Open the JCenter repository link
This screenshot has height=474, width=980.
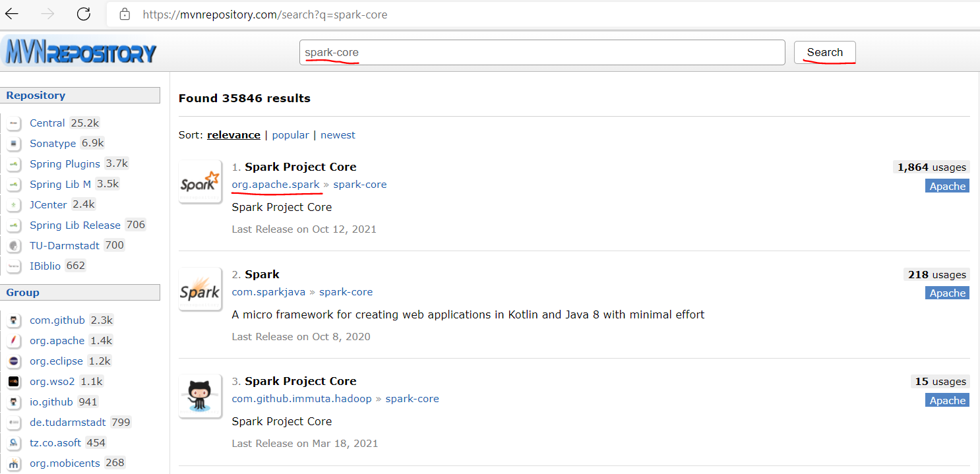pyautogui.click(x=48, y=205)
